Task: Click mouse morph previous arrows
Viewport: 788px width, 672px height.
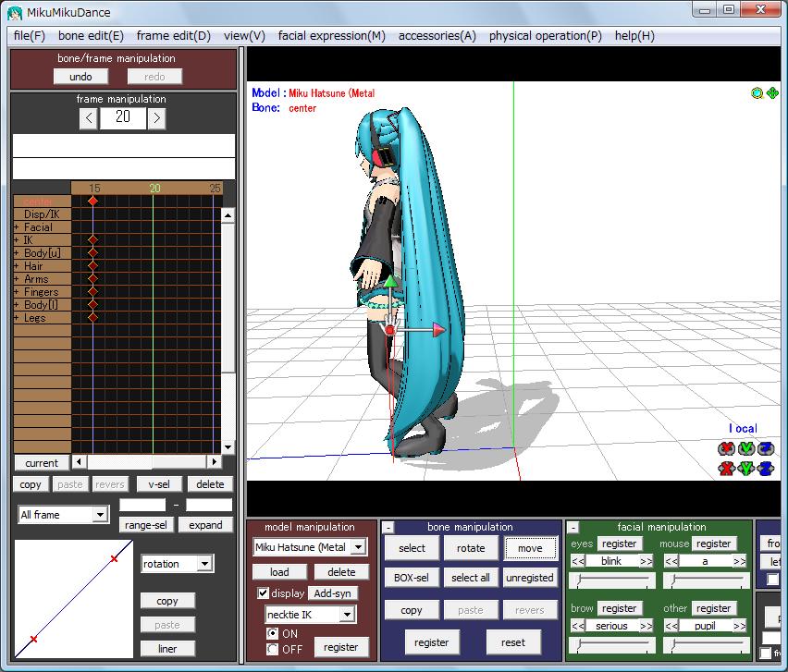Action: pos(671,561)
